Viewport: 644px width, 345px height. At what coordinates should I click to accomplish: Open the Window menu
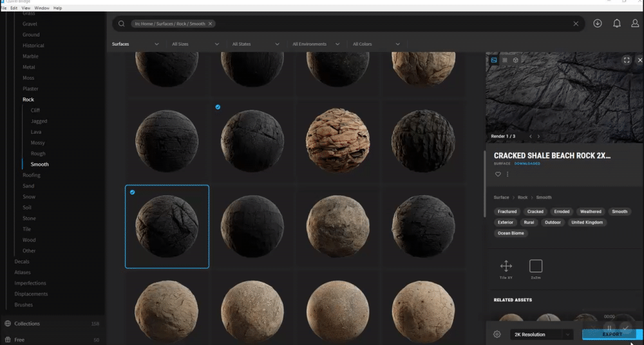tap(42, 8)
